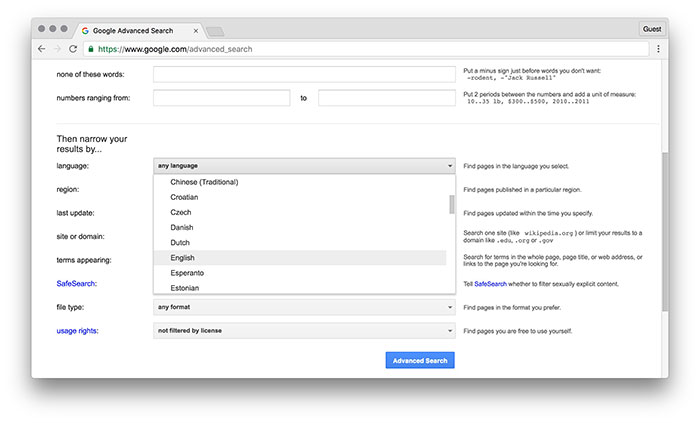Click the browser forward arrow
This screenshot has height=423, width=700.
pos(57,49)
